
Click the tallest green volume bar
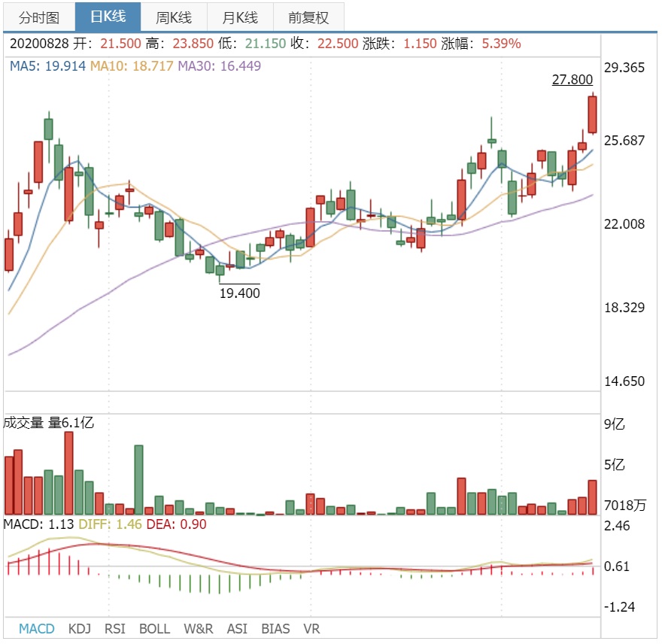point(139,480)
